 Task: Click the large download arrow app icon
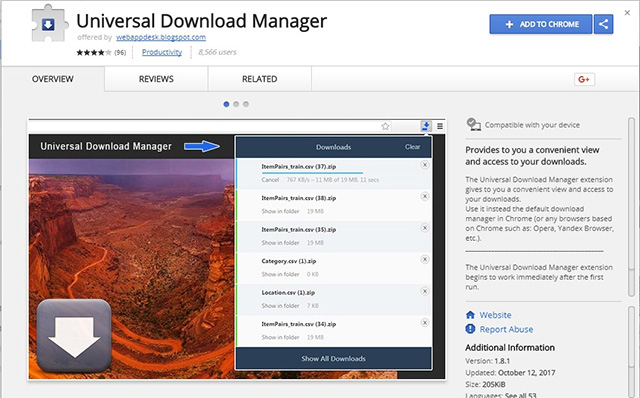pyautogui.click(x=74, y=336)
